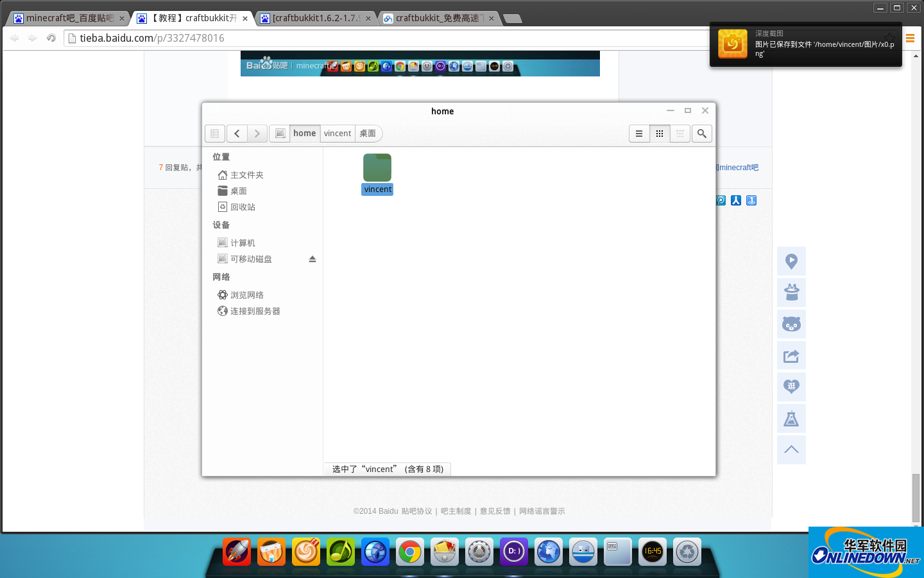Open Google Chrome from the dock
The width and height of the screenshot is (924, 578).
click(410, 551)
